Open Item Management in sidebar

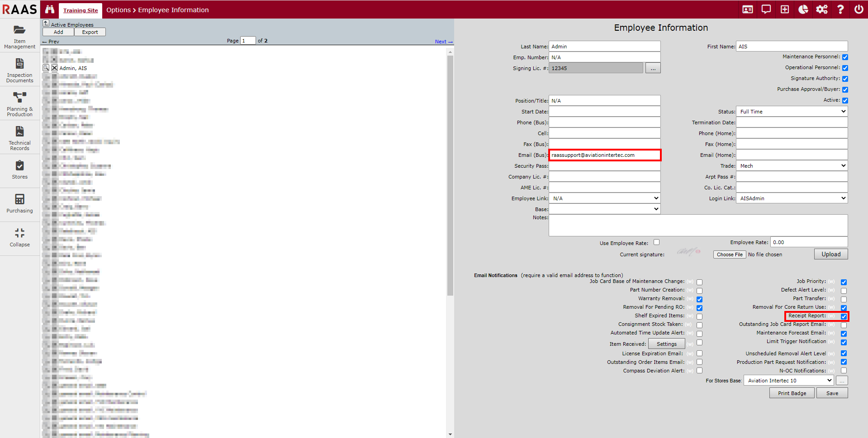19,36
